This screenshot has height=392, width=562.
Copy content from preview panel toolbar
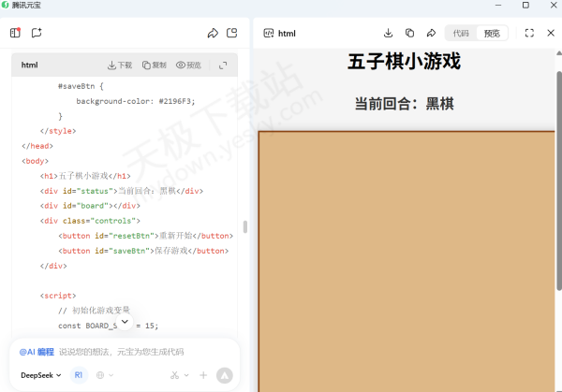point(409,33)
